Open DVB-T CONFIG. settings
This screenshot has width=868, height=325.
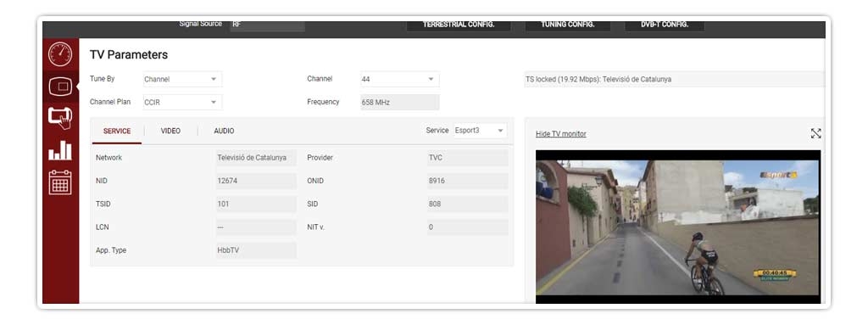(665, 25)
